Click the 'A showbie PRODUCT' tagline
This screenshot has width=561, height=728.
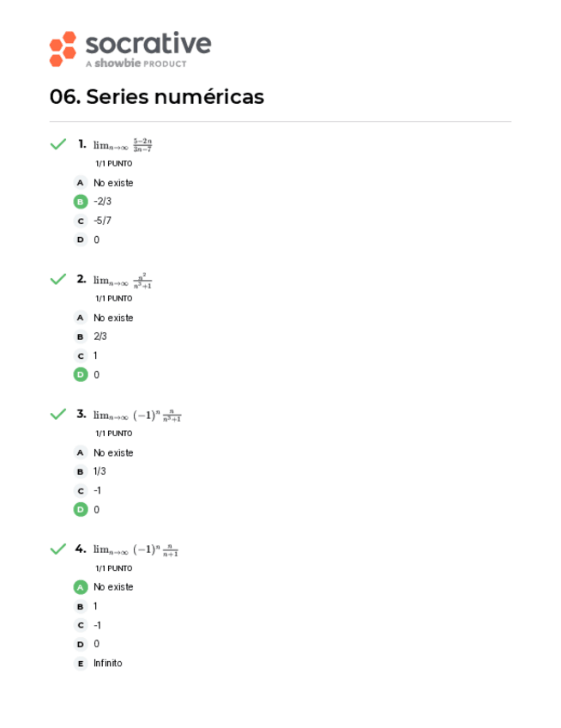[136, 64]
